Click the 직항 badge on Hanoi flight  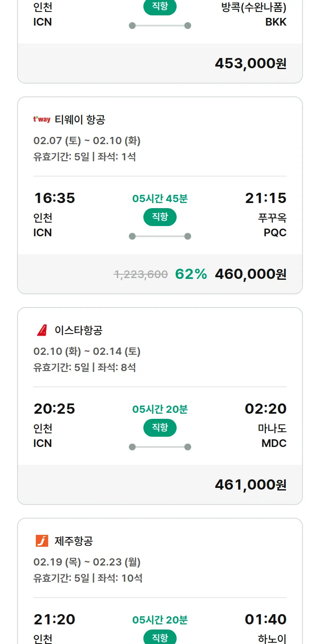(x=160, y=637)
